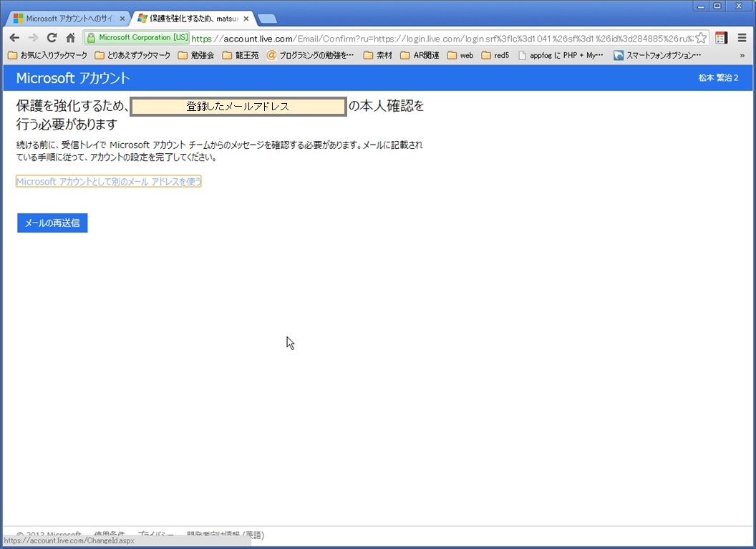Maximize the browser window

tap(717, 6)
